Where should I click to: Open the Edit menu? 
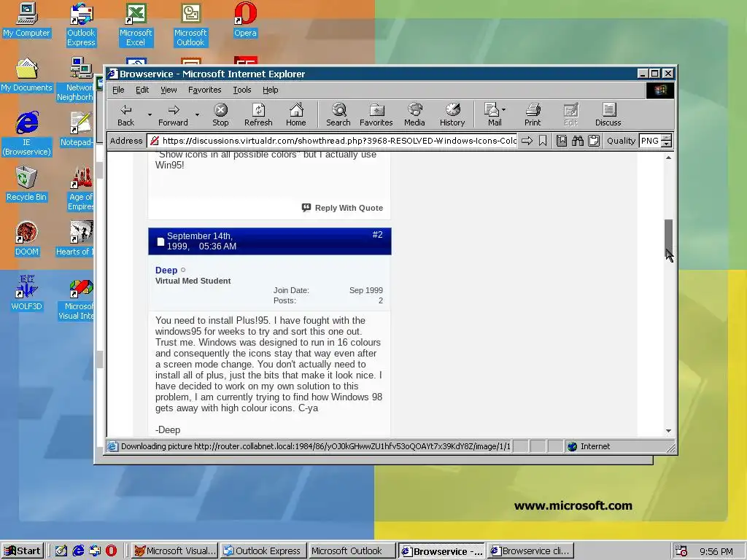pyautogui.click(x=142, y=90)
